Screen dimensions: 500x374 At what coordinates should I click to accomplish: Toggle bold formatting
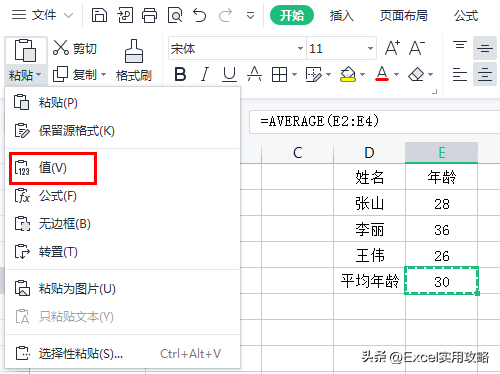[180, 74]
